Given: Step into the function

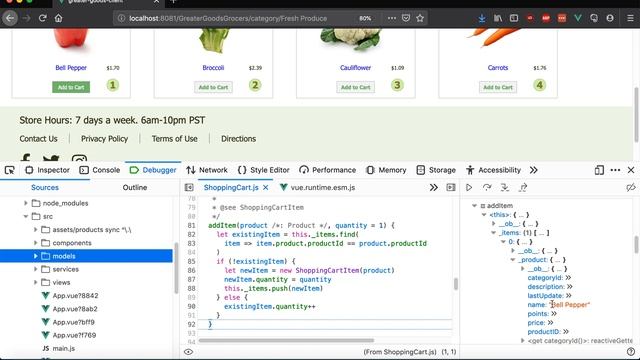Looking at the screenshot, I should (x=505, y=187).
